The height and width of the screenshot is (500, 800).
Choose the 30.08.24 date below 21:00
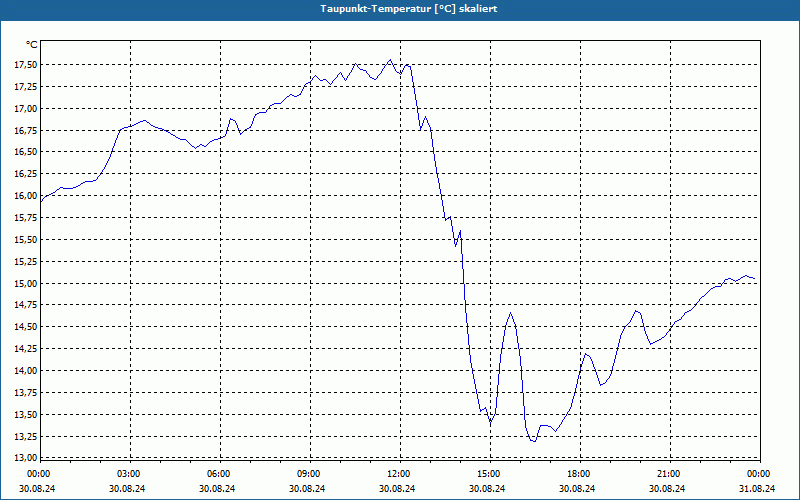[667, 489]
